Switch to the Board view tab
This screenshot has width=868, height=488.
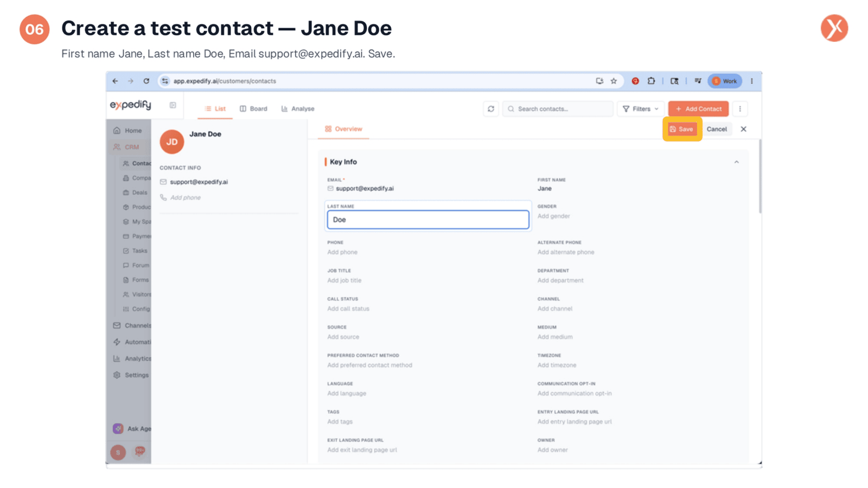pyautogui.click(x=253, y=109)
